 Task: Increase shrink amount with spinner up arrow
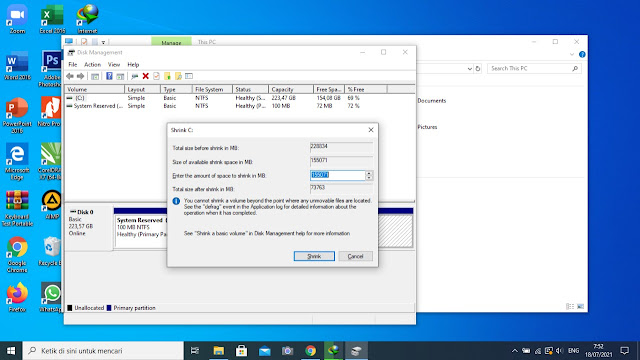click(x=369, y=173)
